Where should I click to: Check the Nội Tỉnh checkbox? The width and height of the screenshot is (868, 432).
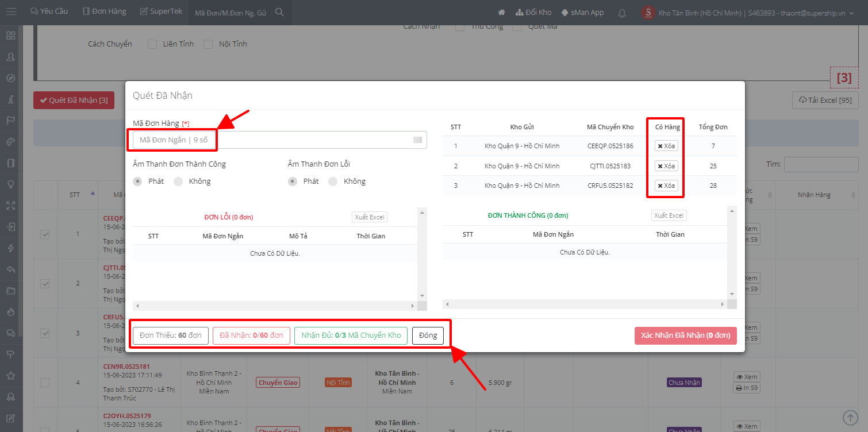(208, 44)
